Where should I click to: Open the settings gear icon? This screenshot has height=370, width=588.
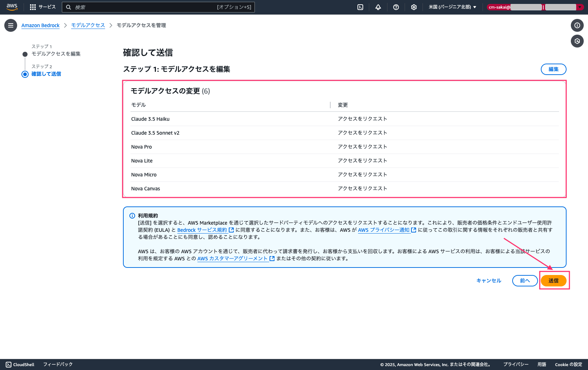414,7
